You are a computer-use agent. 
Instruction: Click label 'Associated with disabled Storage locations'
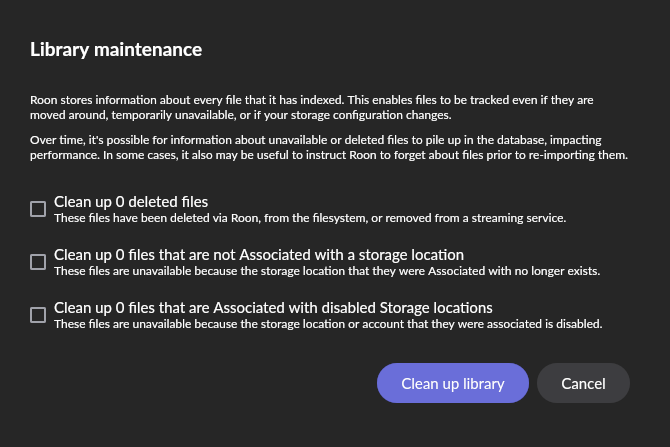272,308
